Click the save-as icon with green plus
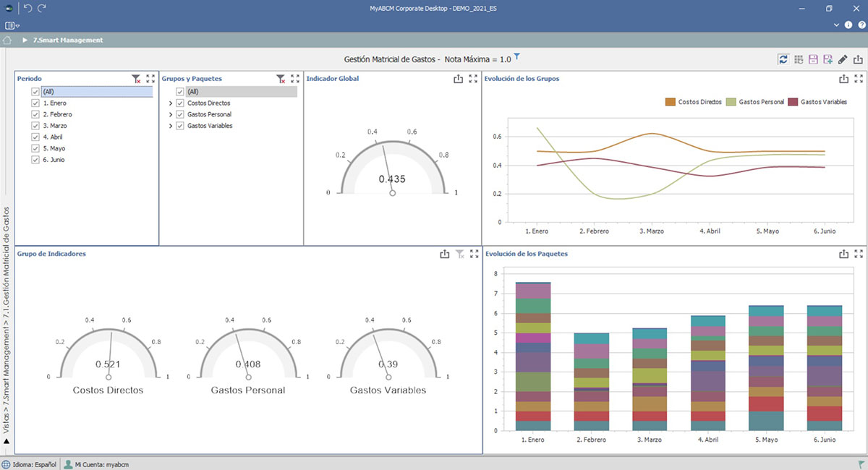The width and height of the screenshot is (868, 470). (827, 59)
